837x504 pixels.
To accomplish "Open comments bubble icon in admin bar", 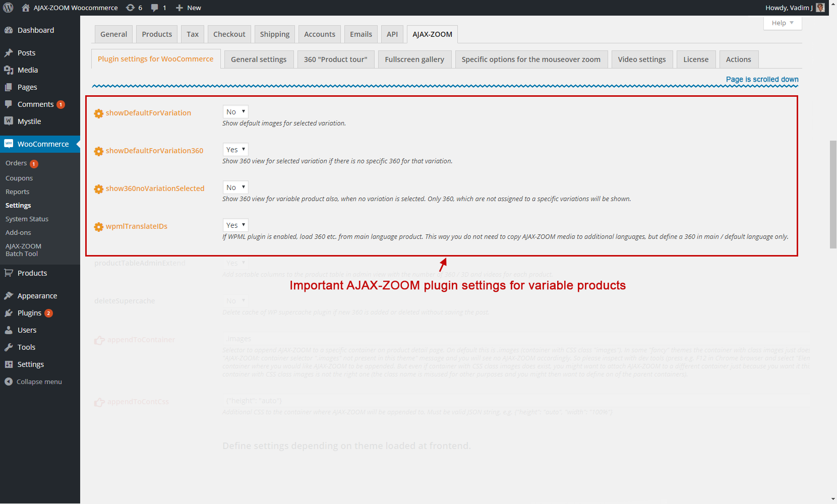I will [155, 8].
